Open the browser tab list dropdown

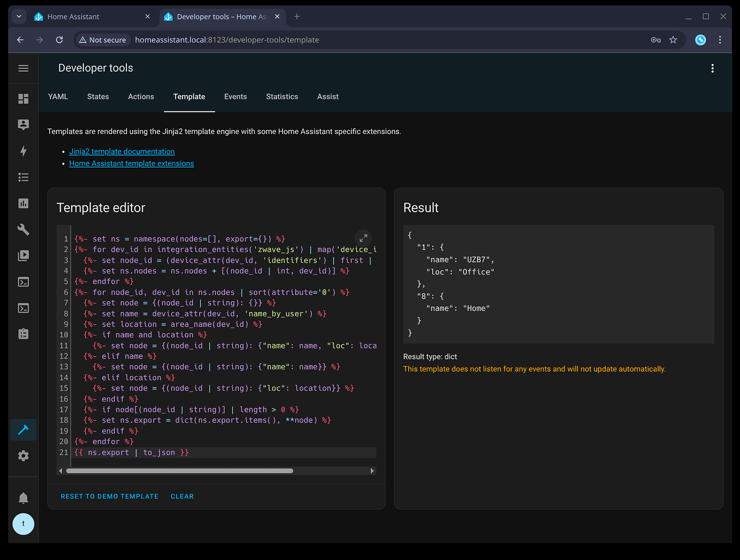coord(19,17)
